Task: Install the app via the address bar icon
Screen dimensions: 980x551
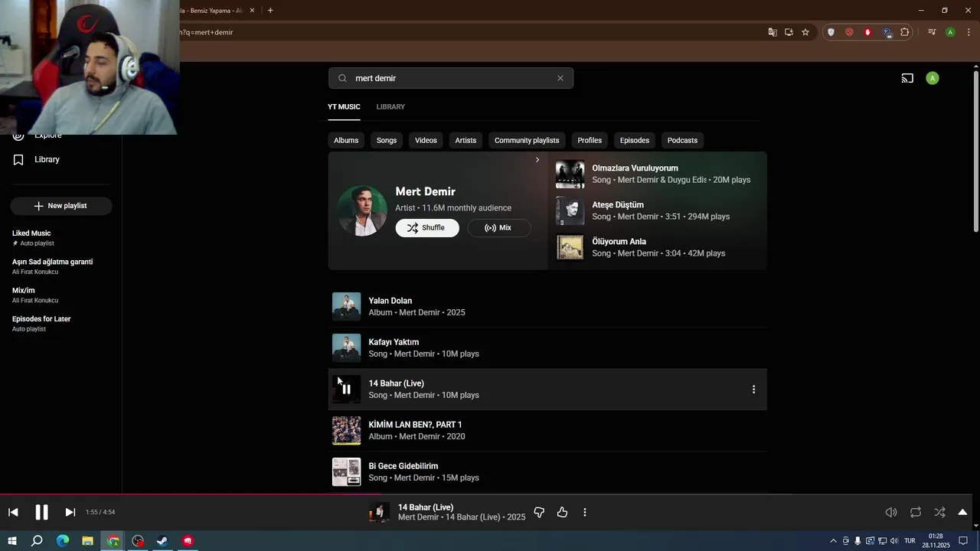Action: click(x=789, y=32)
